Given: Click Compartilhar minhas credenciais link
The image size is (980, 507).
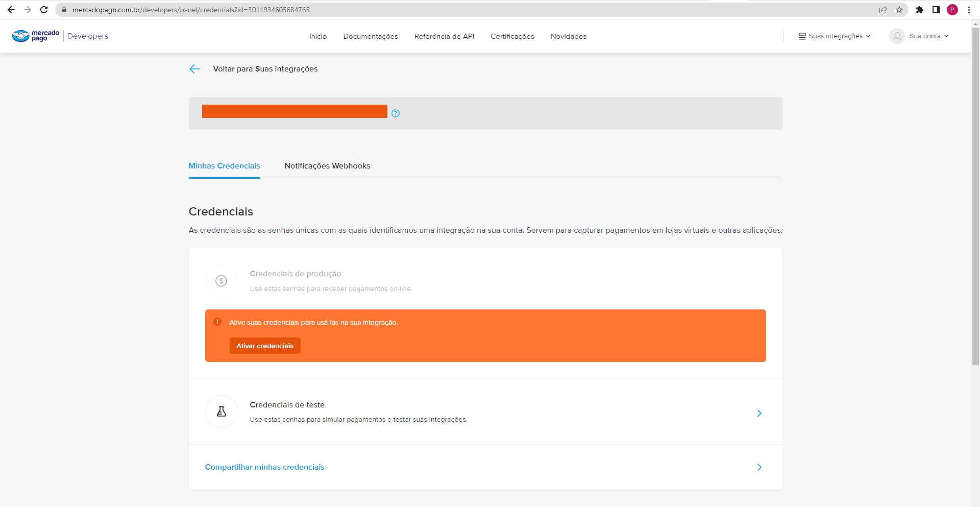Looking at the screenshot, I should (265, 467).
